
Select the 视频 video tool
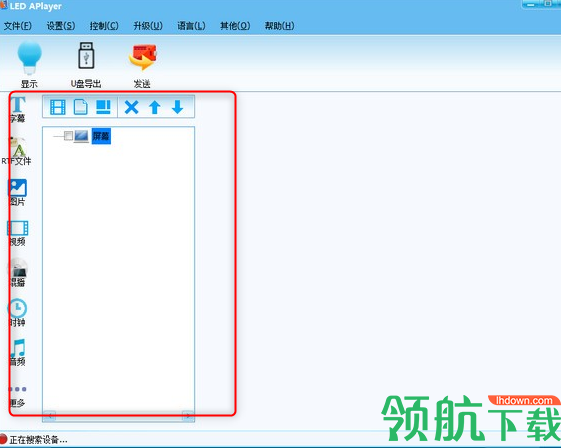[x=18, y=233]
